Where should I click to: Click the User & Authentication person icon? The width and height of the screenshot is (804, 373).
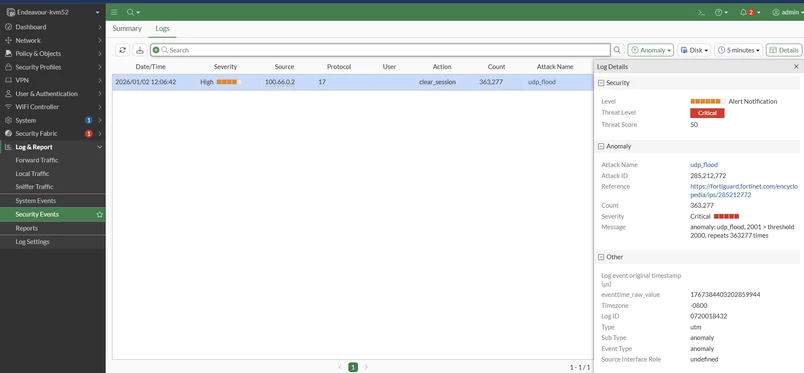coord(8,93)
